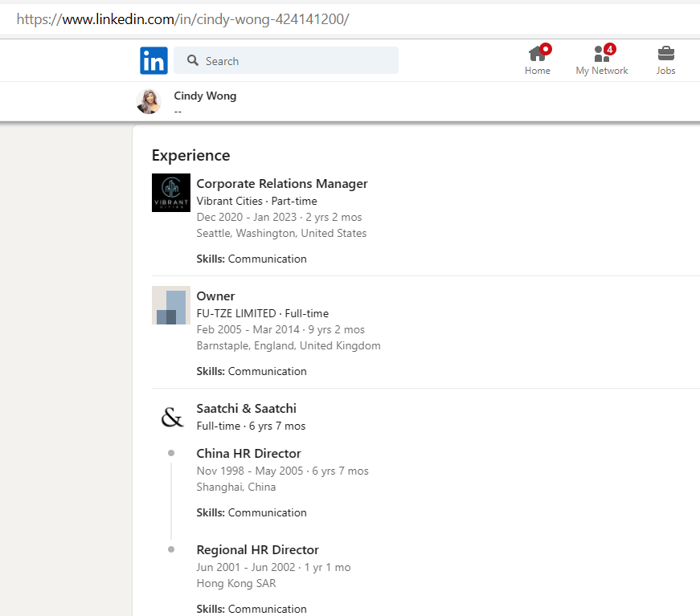
Task: Open My Network icon
Action: pos(601,54)
